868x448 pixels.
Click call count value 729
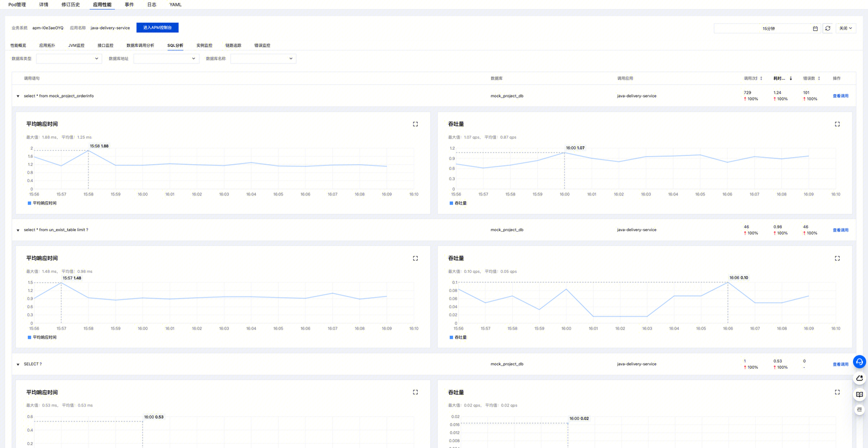(x=748, y=92)
